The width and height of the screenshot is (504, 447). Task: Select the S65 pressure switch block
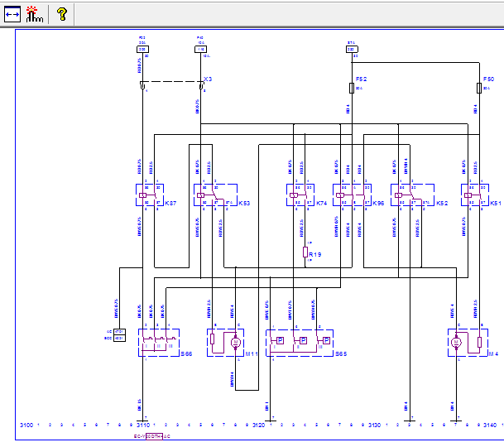click(300, 343)
